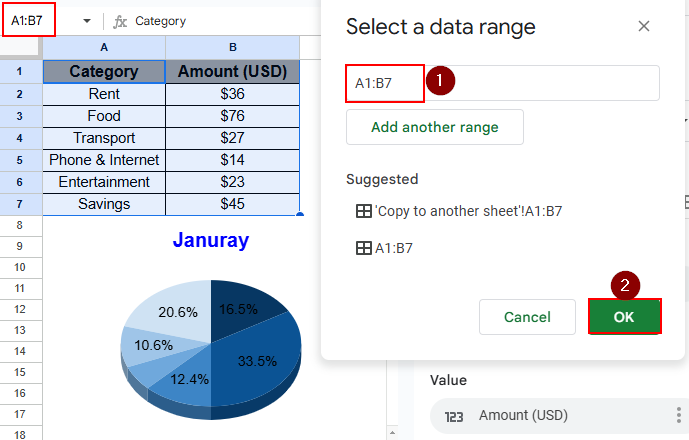This screenshot has width=689, height=440.
Task: Click grid icon for 'Copy to another sheet' suggestion
Action: coord(364,211)
